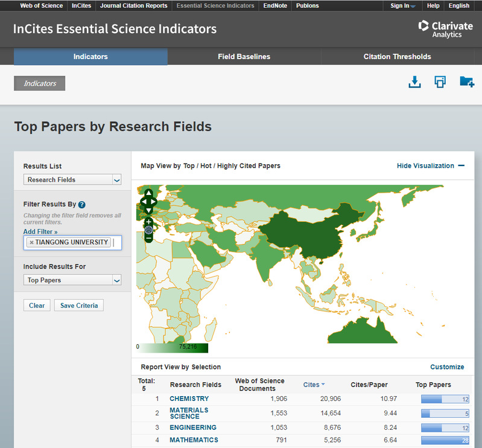This screenshot has height=448, width=482.
Task: Open the English language selector
Action: point(458,5)
